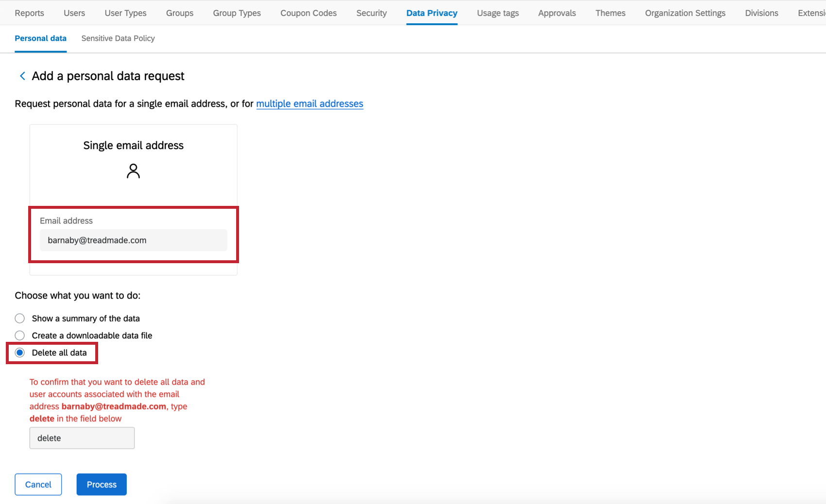Open the Divisions section
Screen dimensions: 826x504
click(x=761, y=13)
